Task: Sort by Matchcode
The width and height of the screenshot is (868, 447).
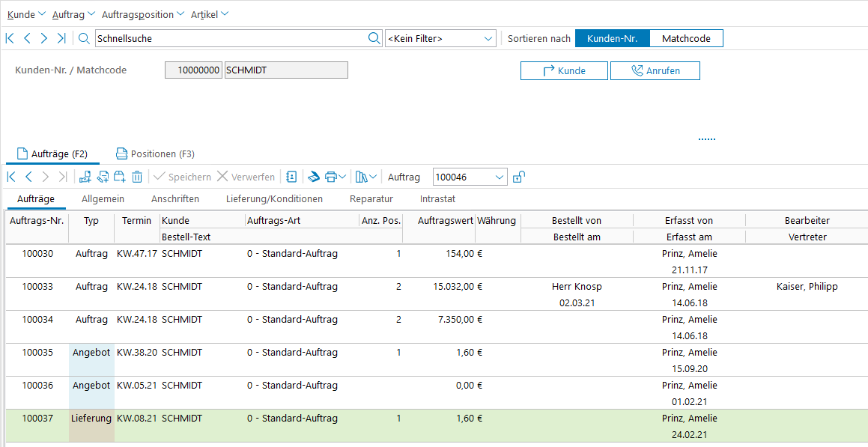Action: [686, 38]
